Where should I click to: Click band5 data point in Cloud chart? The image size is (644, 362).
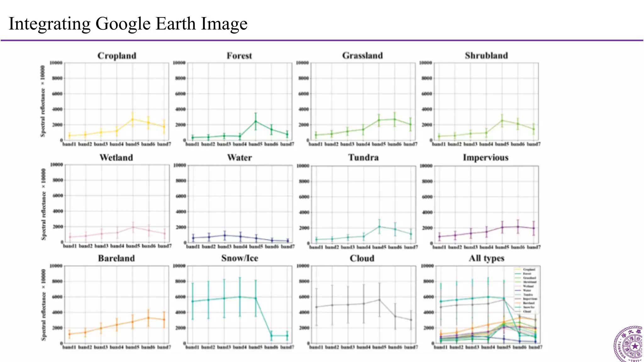pos(380,300)
